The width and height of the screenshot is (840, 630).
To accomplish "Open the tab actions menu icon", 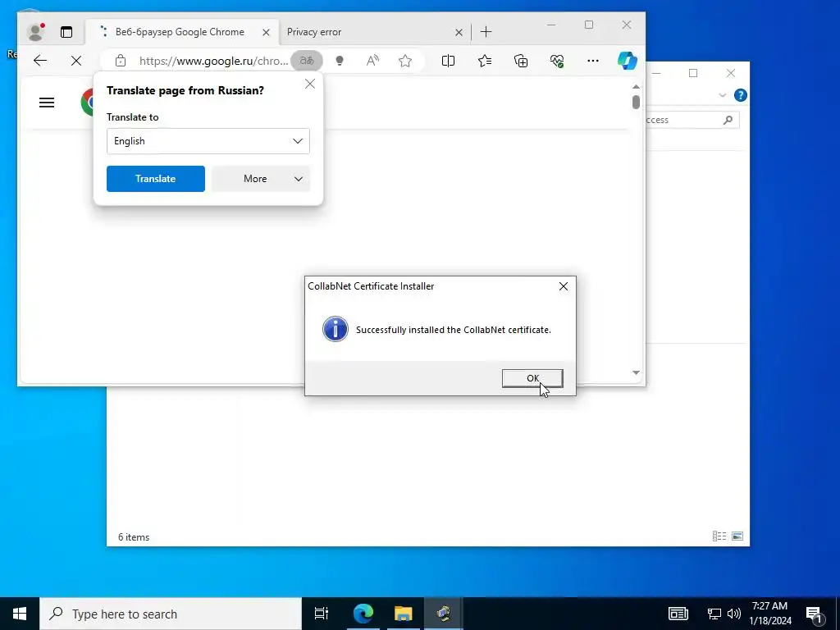I will (x=66, y=32).
